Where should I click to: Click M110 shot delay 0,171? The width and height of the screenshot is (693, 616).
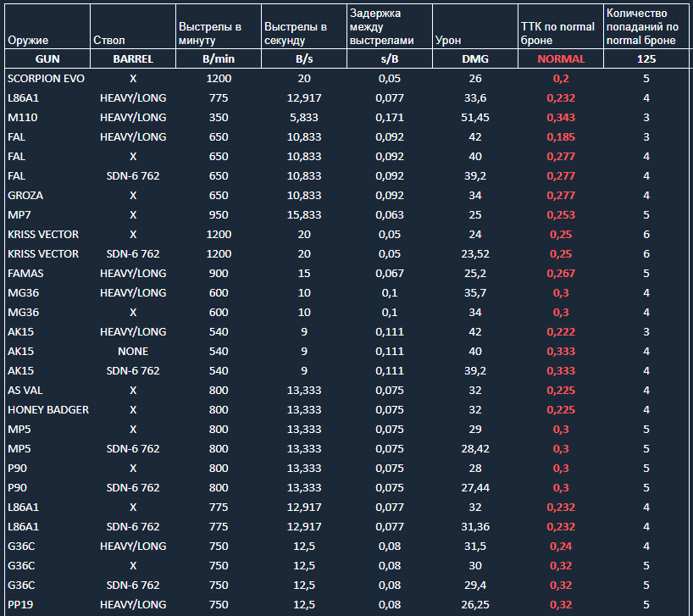point(390,118)
